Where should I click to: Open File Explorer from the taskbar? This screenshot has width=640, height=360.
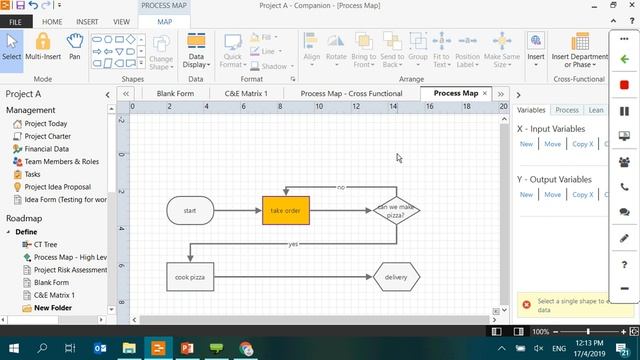pos(129,348)
